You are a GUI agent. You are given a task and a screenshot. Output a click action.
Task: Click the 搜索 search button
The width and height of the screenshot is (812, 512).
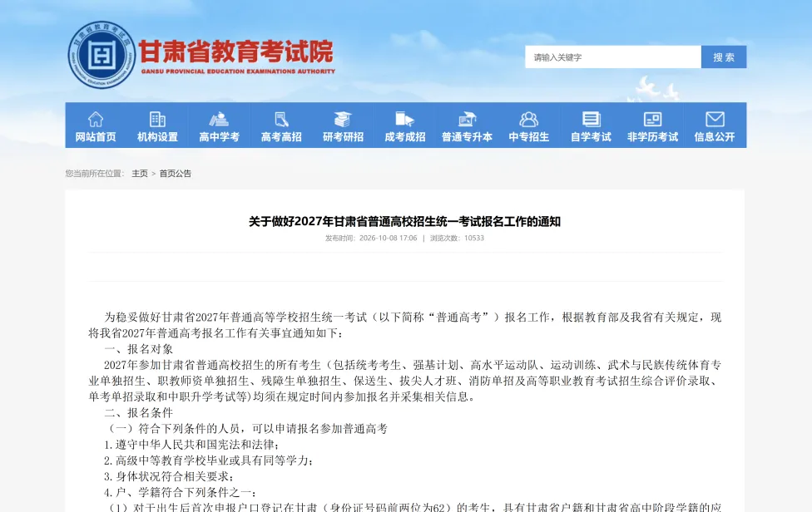click(724, 57)
